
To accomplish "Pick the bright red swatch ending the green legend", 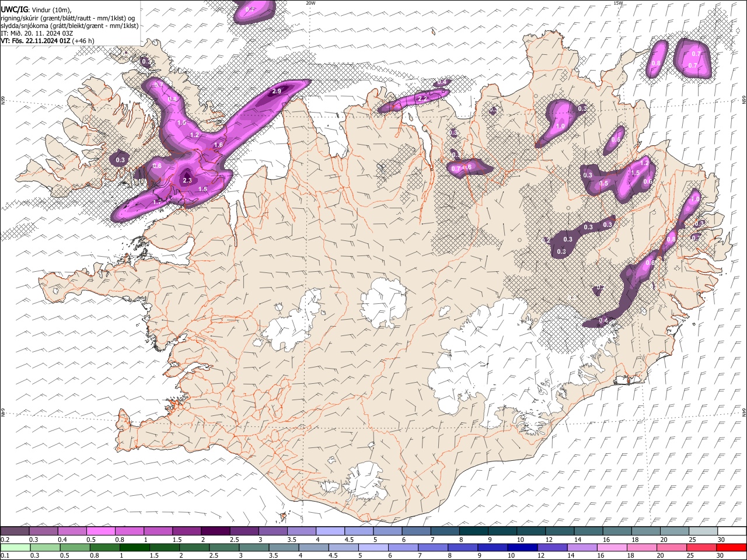I will click(x=731, y=547).
